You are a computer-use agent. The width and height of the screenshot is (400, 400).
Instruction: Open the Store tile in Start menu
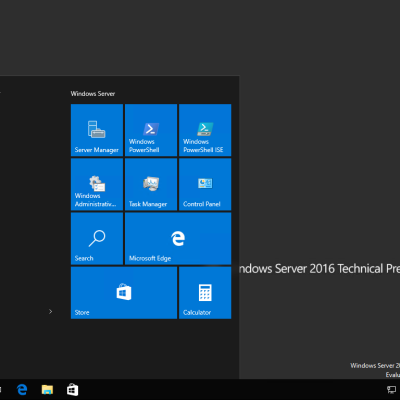coord(124,293)
